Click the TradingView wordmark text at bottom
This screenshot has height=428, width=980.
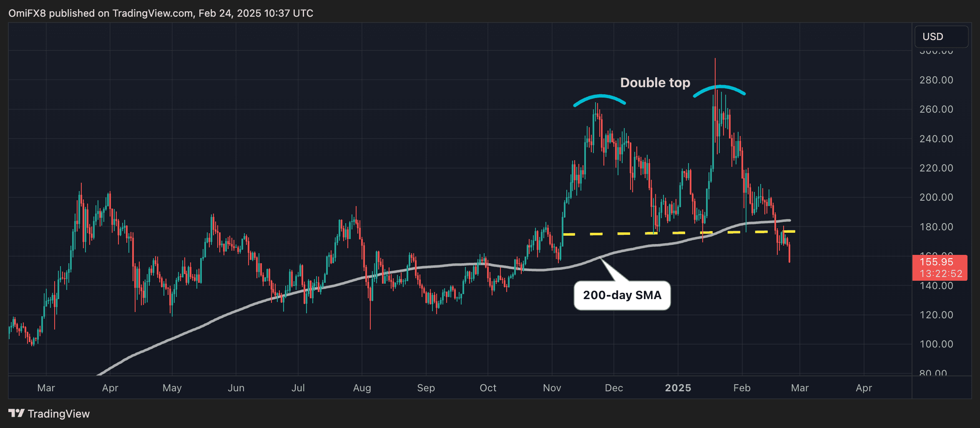59,414
